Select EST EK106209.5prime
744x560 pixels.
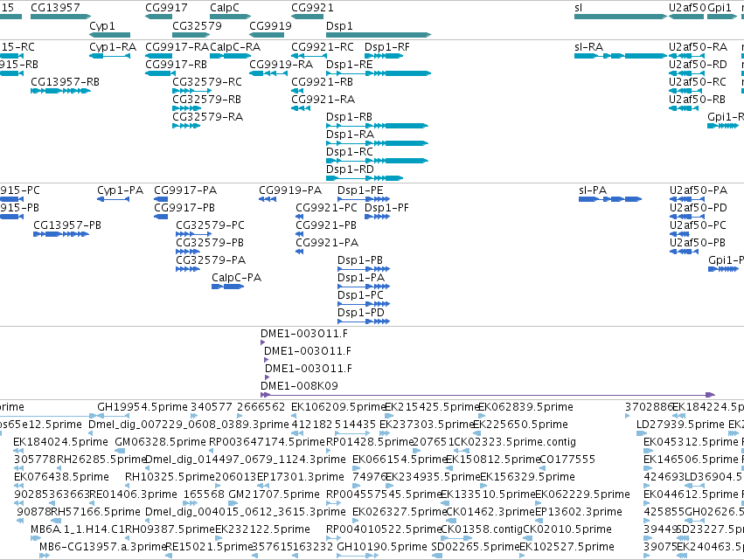(338, 407)
